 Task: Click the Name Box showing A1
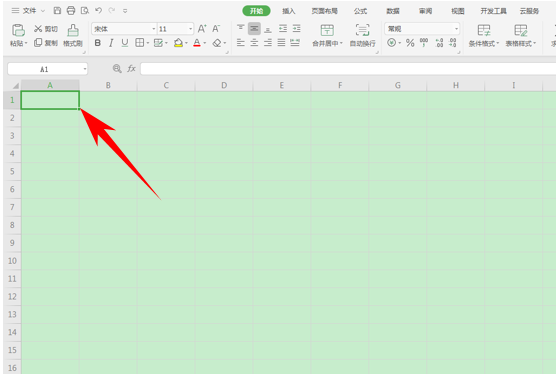coord(48,69)
